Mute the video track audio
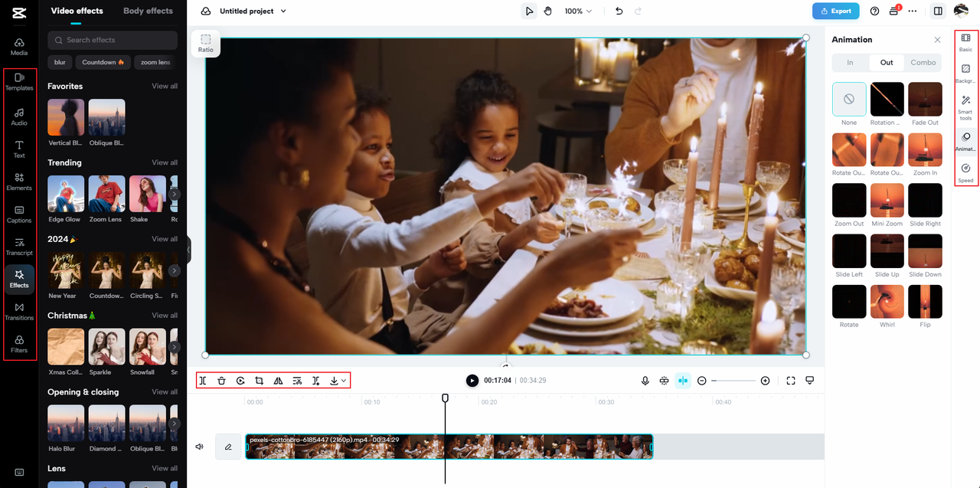Screen dimensions: 980x488 199,447
